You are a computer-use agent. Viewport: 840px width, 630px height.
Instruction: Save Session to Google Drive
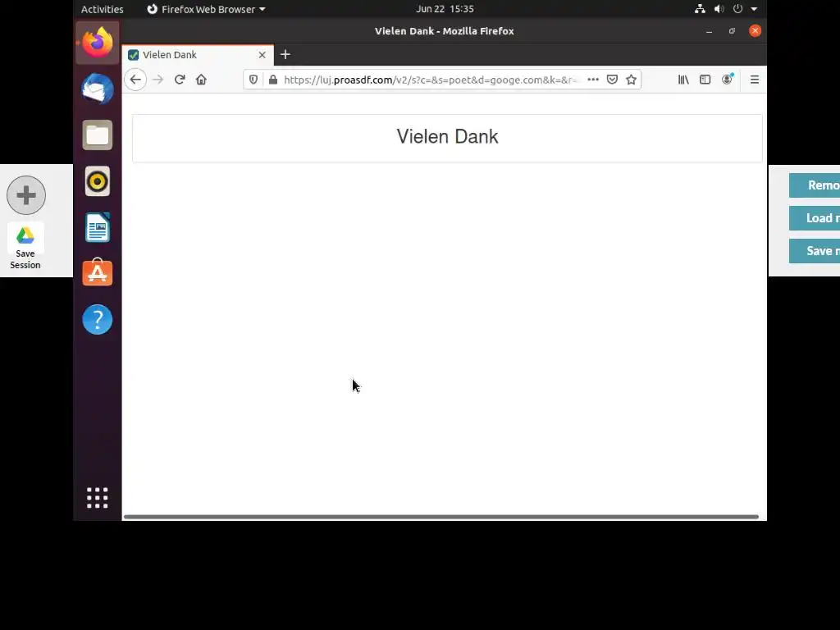tap(25, 247)
